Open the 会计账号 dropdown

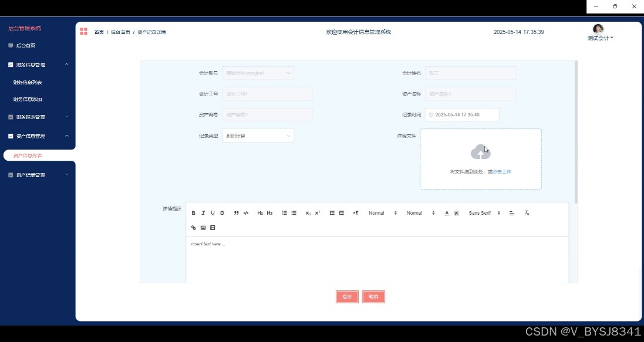(258, 73)
